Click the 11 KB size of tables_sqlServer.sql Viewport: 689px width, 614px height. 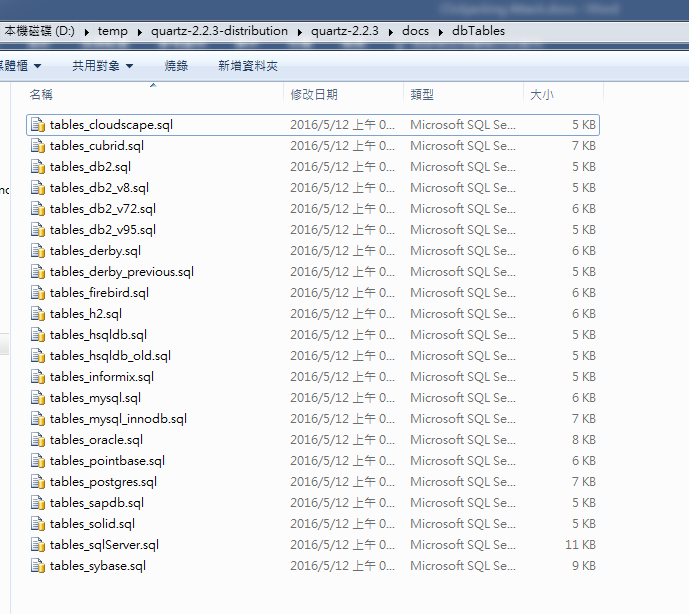pos(580,545)
